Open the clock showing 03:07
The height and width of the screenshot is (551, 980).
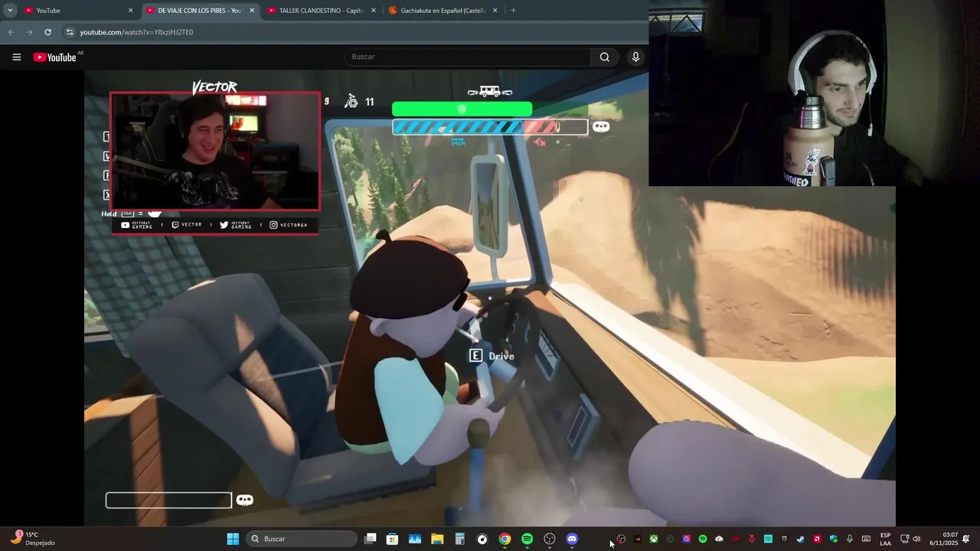pyautogui.click(x=943, y=539)
